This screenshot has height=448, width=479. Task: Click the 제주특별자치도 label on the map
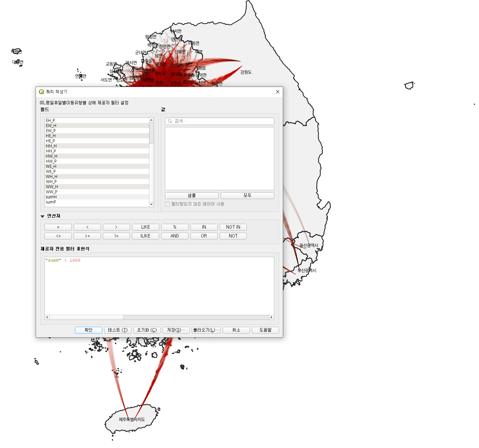click(132, 420)
